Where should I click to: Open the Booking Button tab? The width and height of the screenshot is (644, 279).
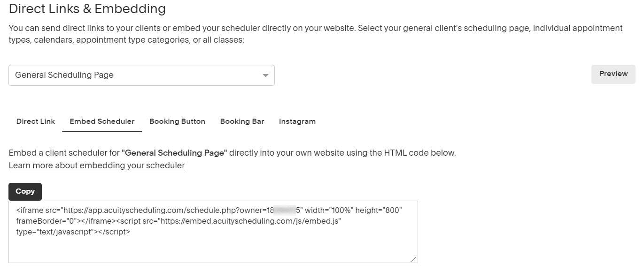point(177,121)
